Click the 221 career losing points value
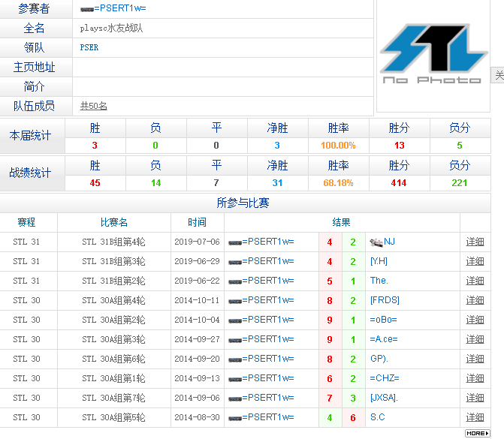The width and height of the screenshot is (504, 439). (x=460, y=183)
